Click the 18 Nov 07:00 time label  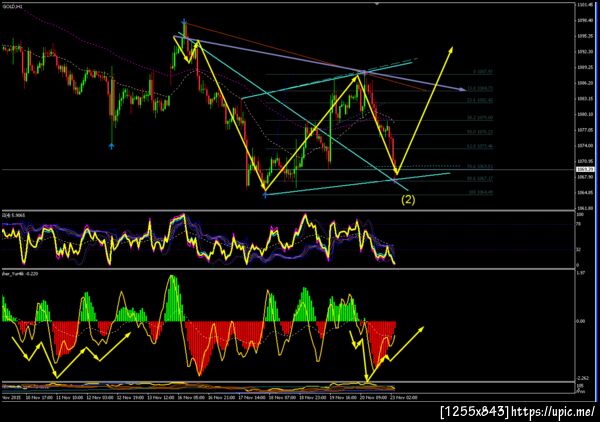click(x=282, y=398)
